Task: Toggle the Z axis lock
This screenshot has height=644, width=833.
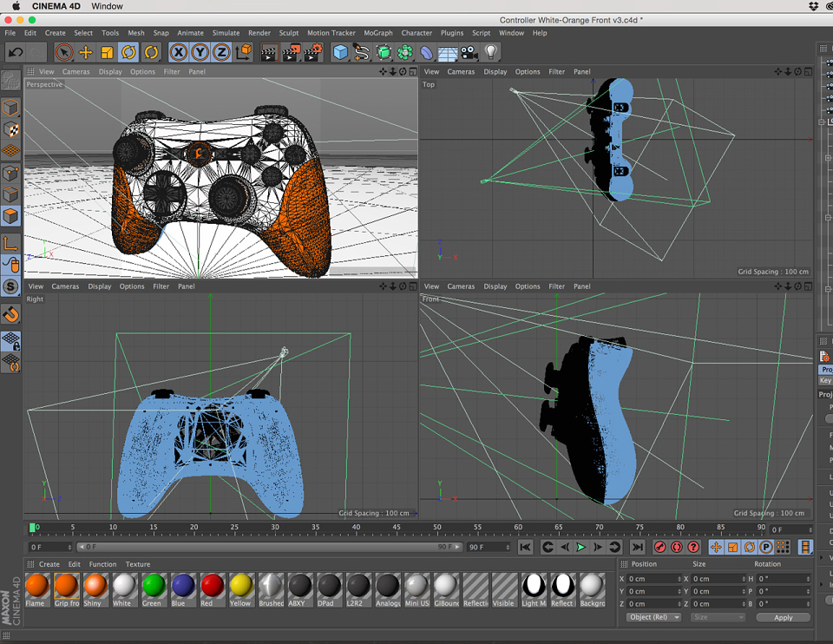Action: (221, 52)
